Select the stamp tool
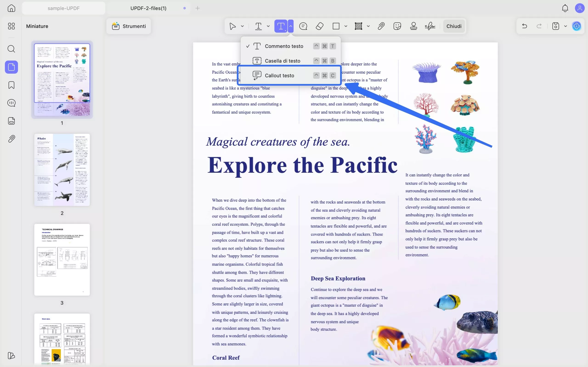588x367 pixels. click(413, 26)
